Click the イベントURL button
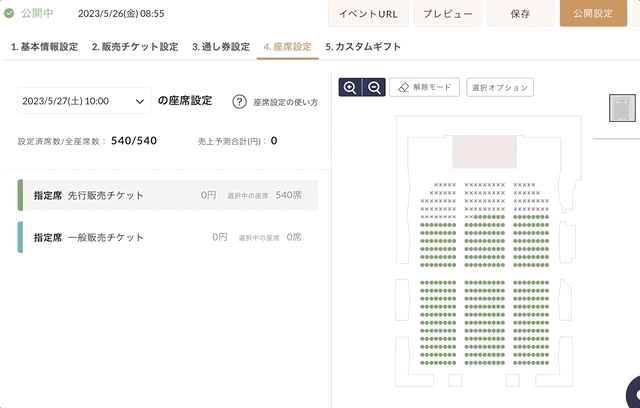This screenshot has width=640, height=408. pos(368,13)
